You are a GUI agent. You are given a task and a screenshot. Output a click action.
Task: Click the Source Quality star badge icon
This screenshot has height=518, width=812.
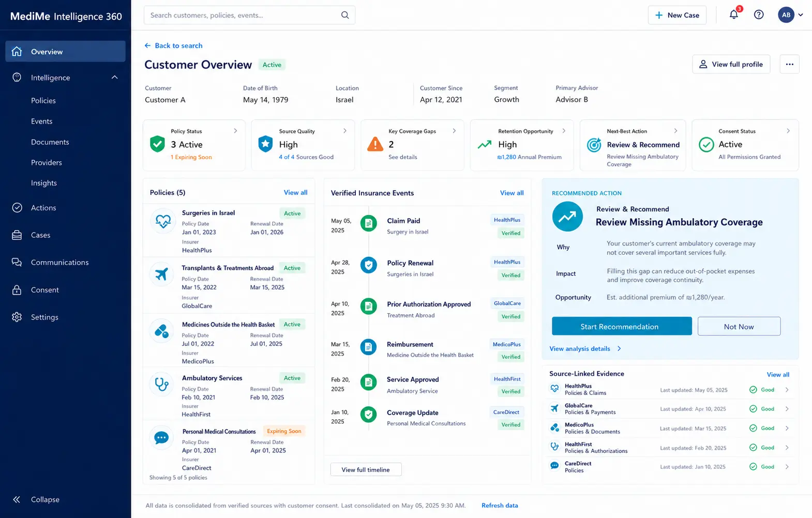265,144
